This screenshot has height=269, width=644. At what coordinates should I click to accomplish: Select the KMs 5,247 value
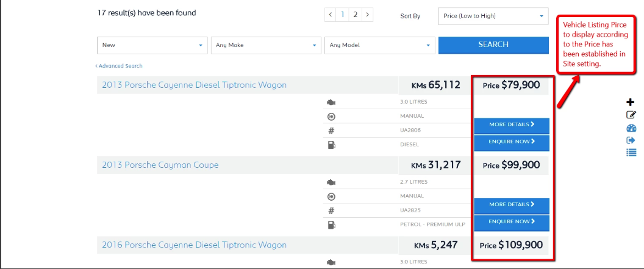[444, 245]
